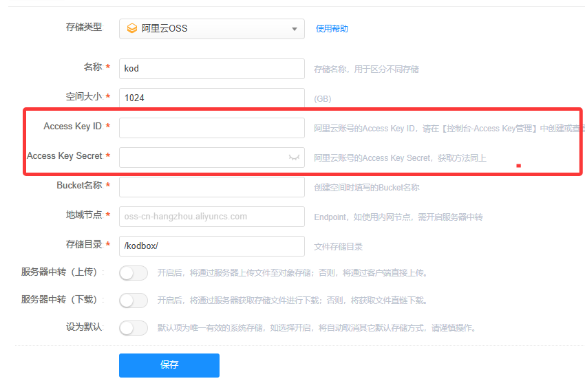This screenshot has height=392, width=585.
Task: Click the 默认项为唯一有效的系统存储 description text
Action: (316, 328)
